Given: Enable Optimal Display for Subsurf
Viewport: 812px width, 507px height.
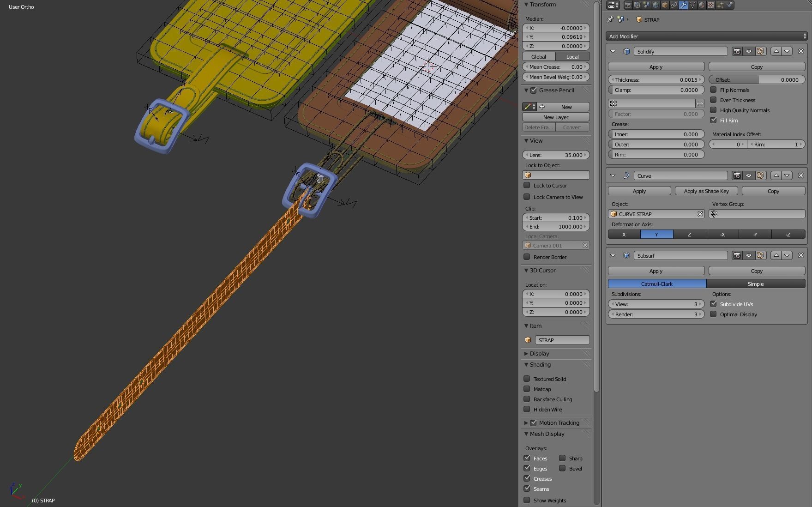Looking at the screenshot, I should [713, 314].
